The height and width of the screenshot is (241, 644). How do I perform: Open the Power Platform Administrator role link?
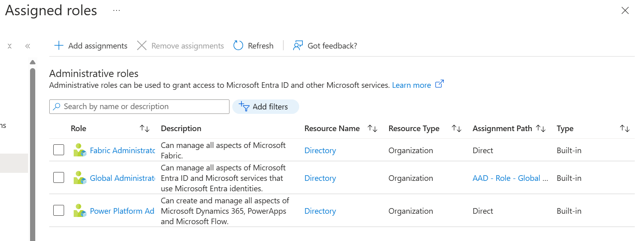[122, 211]
